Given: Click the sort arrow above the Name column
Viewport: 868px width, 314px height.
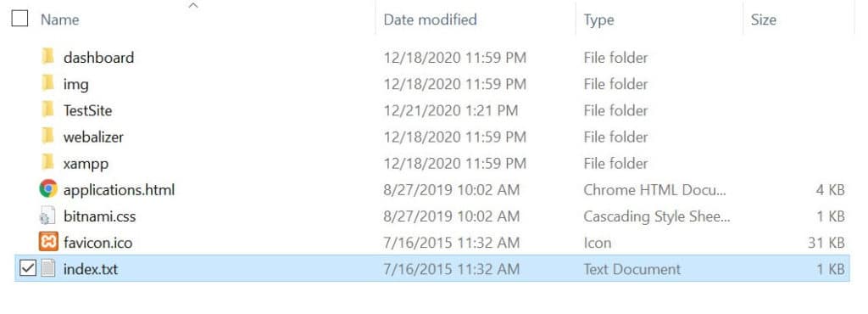Looking at the screenshot, I should pos(192,6).
